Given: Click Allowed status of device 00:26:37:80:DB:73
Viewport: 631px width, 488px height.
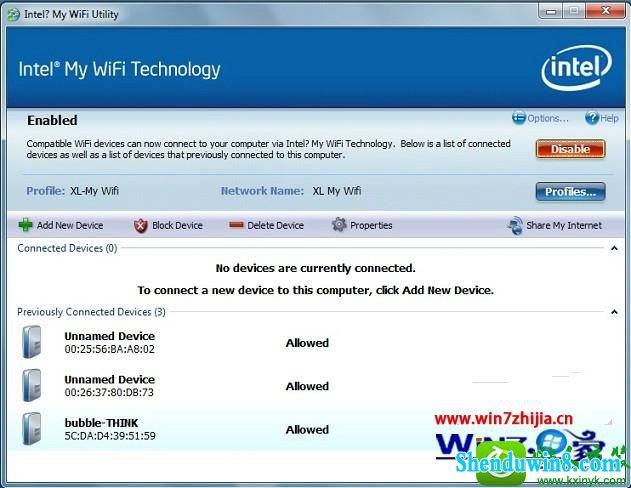Looking at the screenshot, I should (x=307, y=386).
